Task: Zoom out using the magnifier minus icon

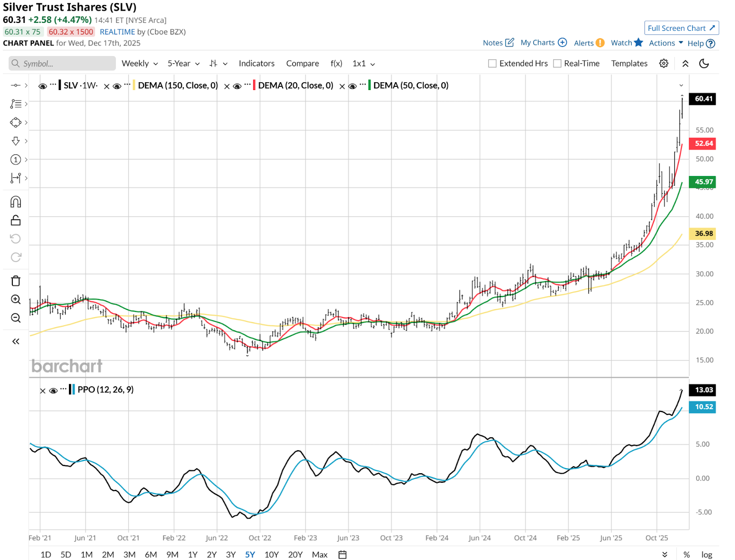Action: (x=16, y=318)
